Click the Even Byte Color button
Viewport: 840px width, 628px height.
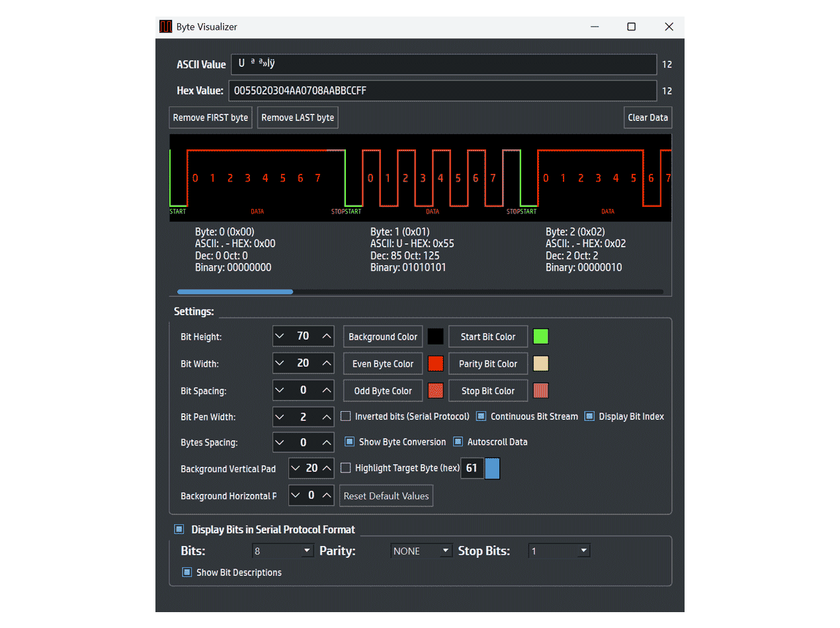383,364
